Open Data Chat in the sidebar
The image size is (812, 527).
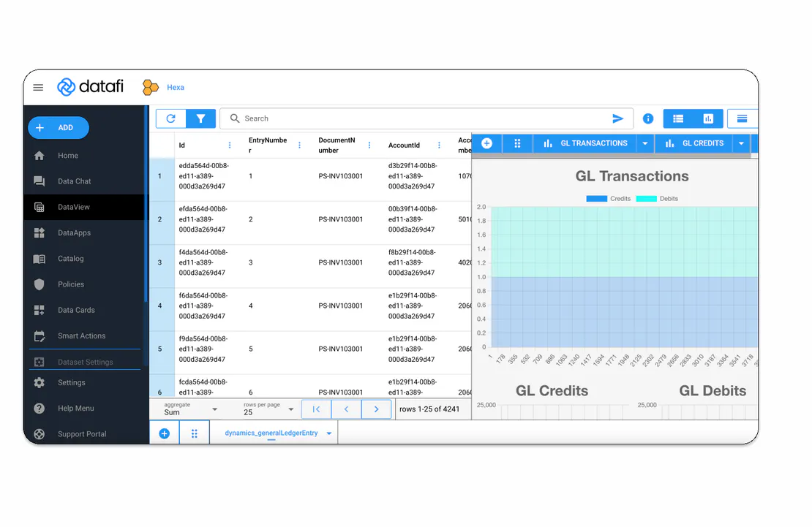[x=74, y=181]
